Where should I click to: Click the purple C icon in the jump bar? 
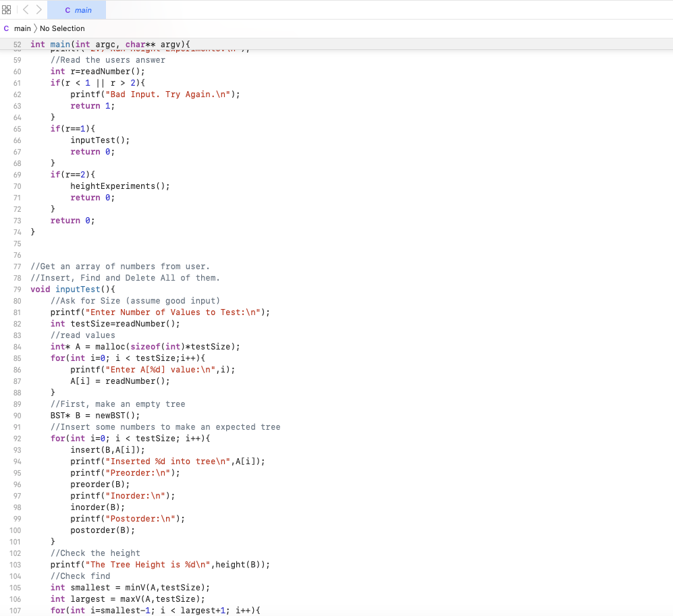coord(6,28)
